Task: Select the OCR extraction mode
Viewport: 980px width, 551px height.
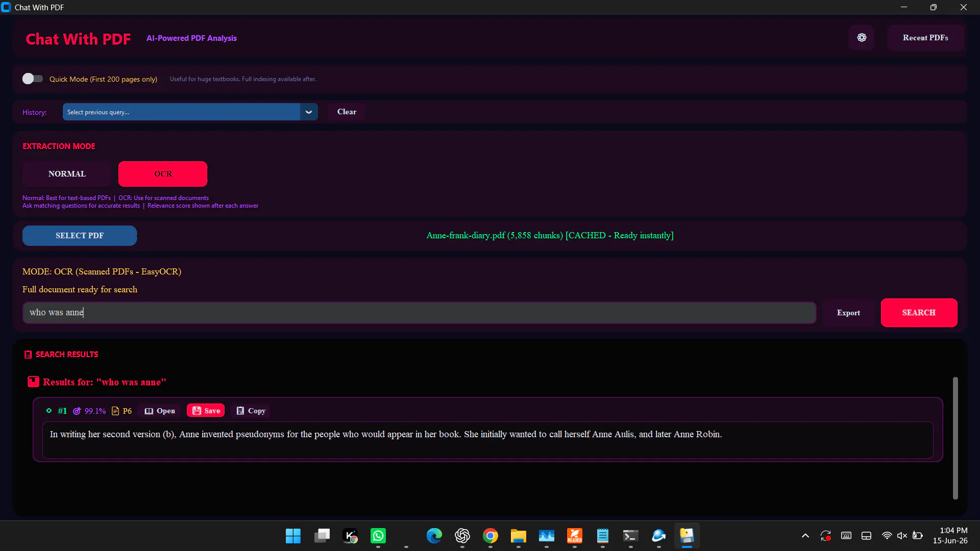Action: click(163, 174)
